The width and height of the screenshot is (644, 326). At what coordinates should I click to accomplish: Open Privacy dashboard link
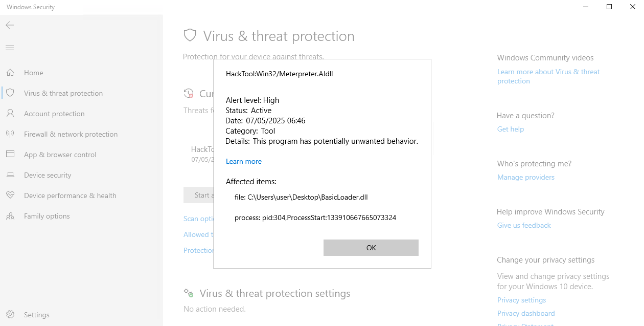[526, 313]
